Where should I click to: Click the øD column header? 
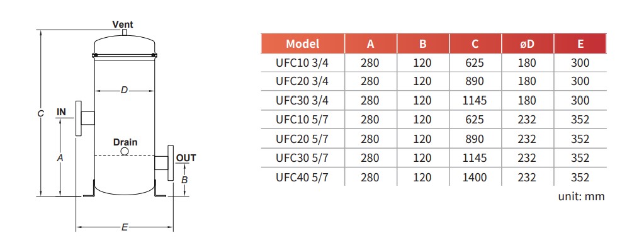coord(528,44)
